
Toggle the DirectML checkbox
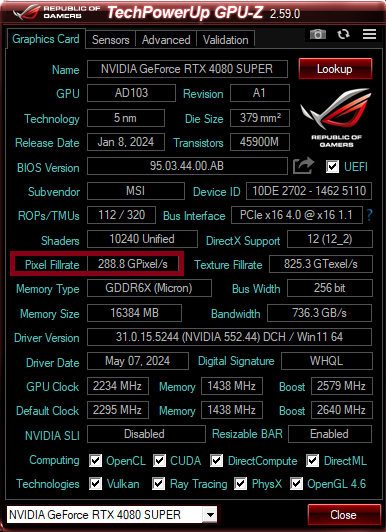pos(312,460)
